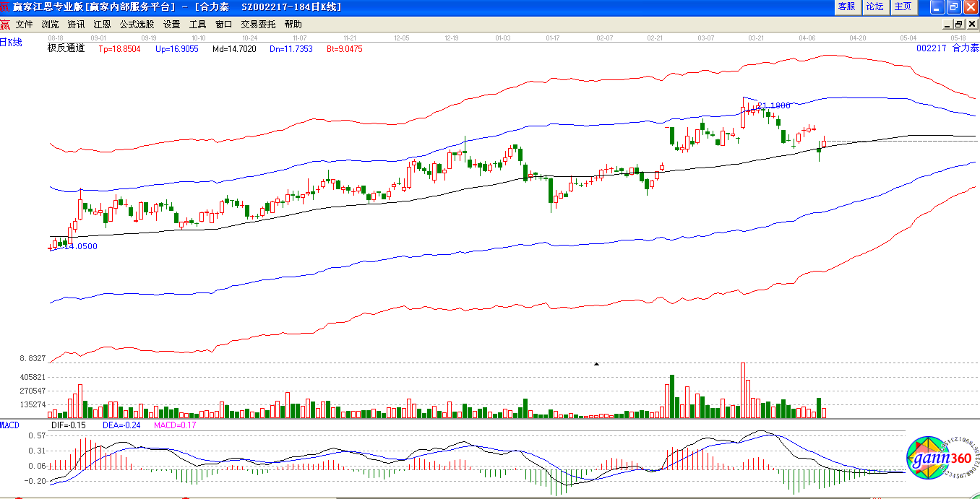
Task: Click the Up=16.9055 value
Action: point(176,49)
